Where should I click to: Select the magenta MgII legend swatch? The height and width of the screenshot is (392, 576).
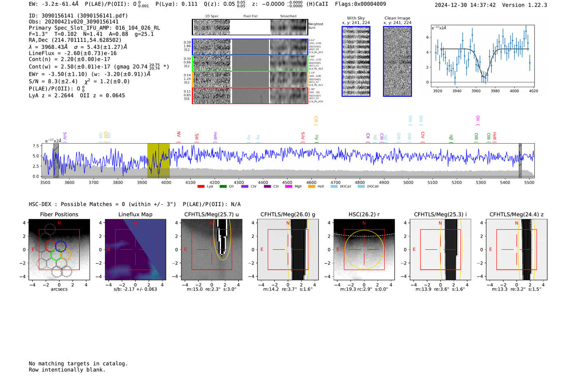click(288, 187)
